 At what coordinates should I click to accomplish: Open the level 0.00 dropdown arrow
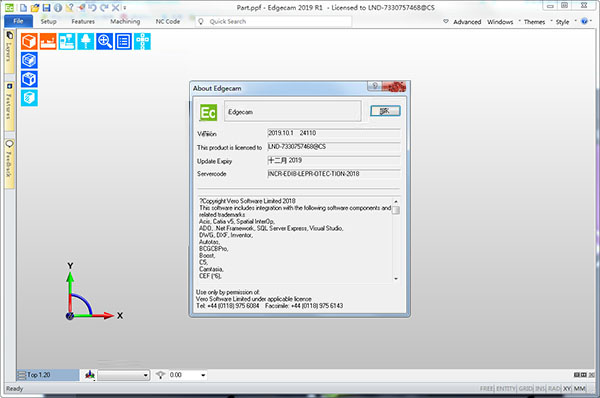point(203,375)
